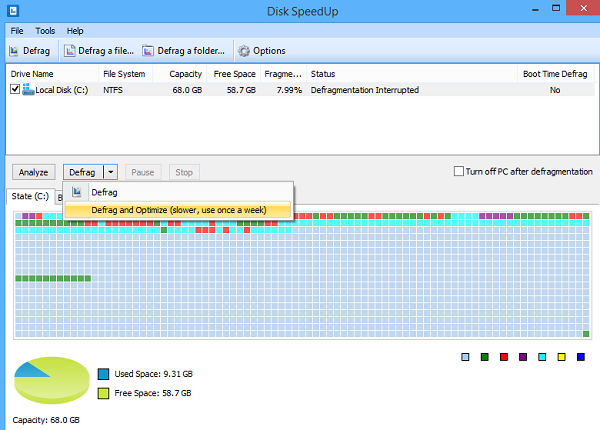The image size is (600, 430).
Task: Switch to the State (C:) tab
Action: coord(30,196)
